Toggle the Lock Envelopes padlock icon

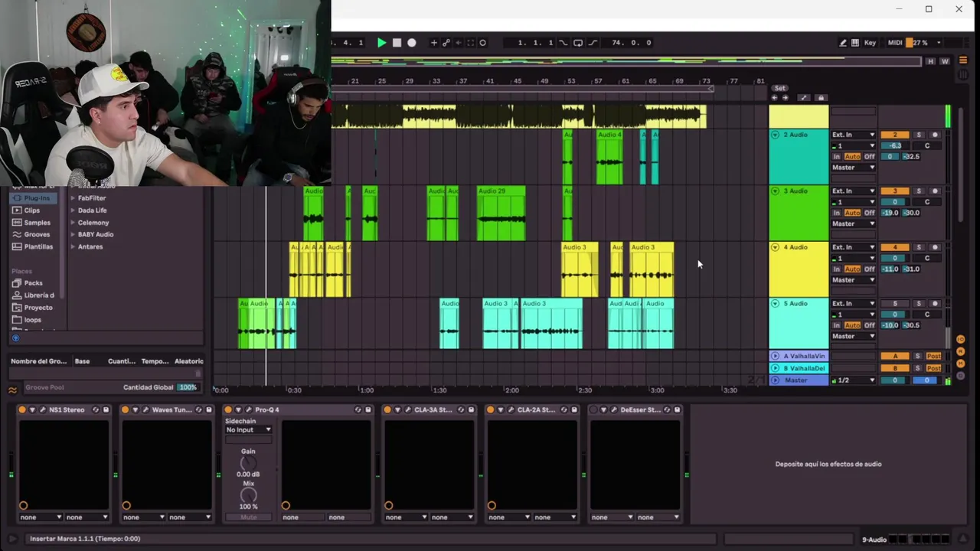pos(821,98)
